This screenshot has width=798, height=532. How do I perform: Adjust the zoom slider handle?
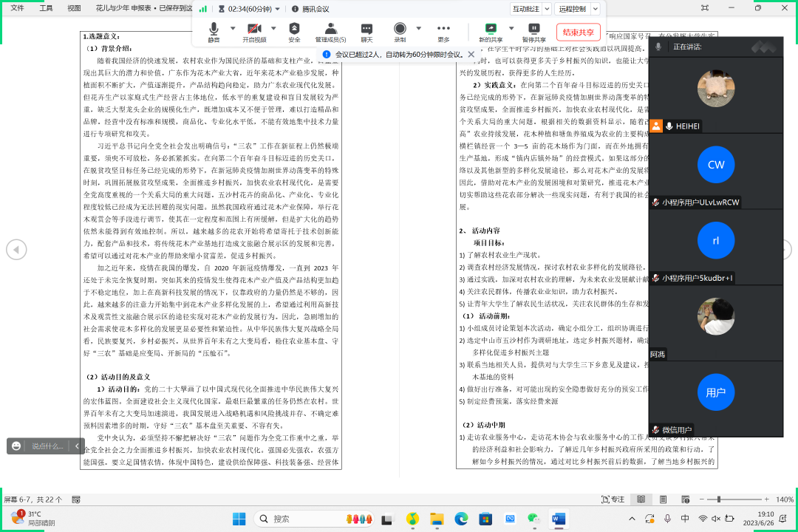(x=719, y=499)
